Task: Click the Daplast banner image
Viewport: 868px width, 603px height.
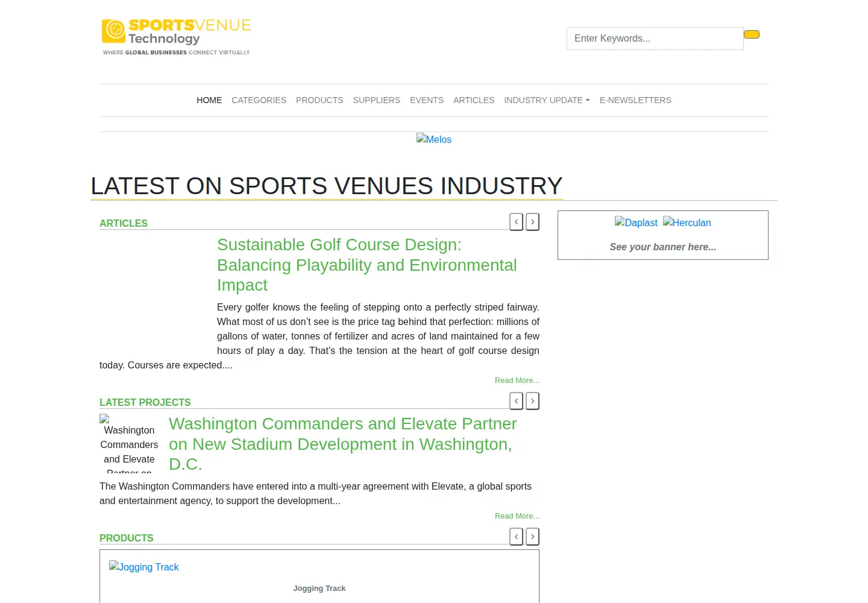Action: [x=636, y=223]
